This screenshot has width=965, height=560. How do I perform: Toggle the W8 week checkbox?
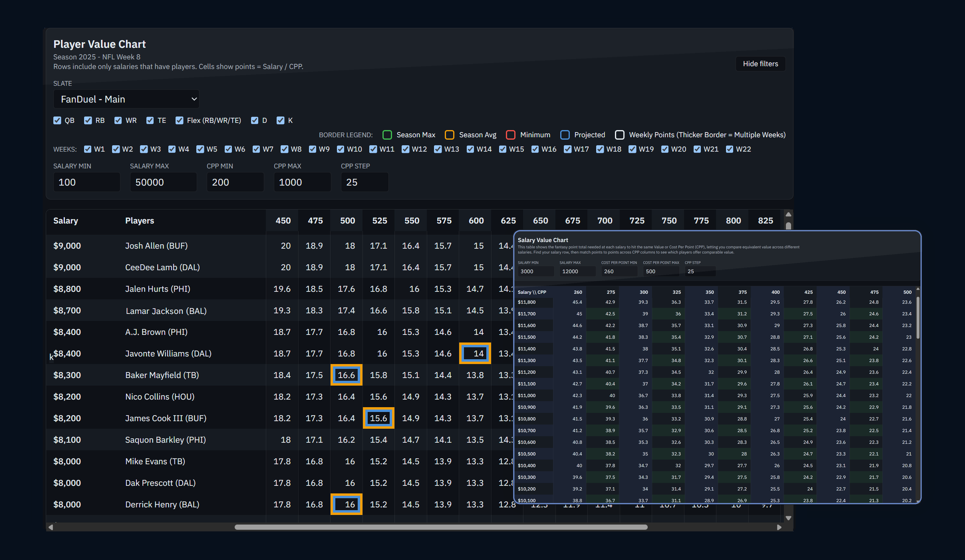coord(284,149)
